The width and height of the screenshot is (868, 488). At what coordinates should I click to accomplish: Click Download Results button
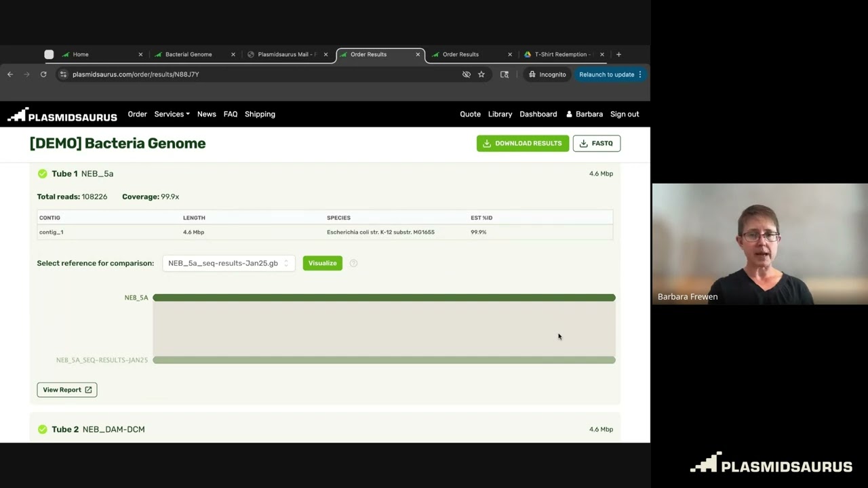tap(523, 143)
